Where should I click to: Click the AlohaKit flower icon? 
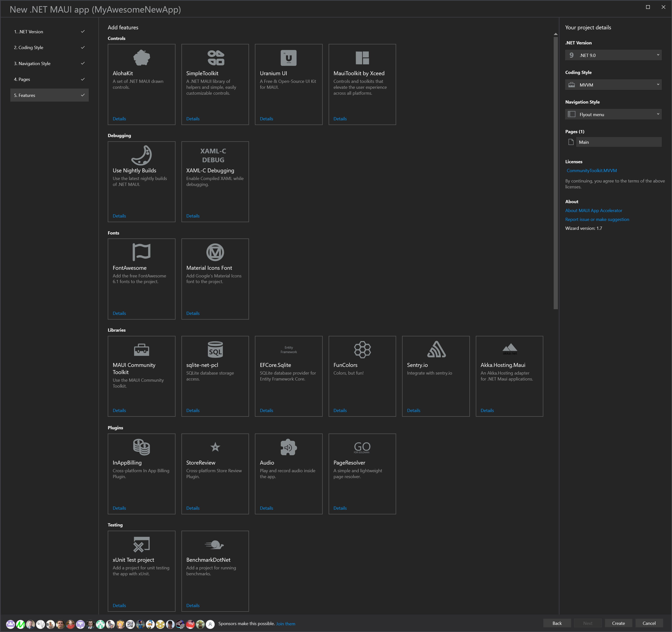(x=141, y=58)
